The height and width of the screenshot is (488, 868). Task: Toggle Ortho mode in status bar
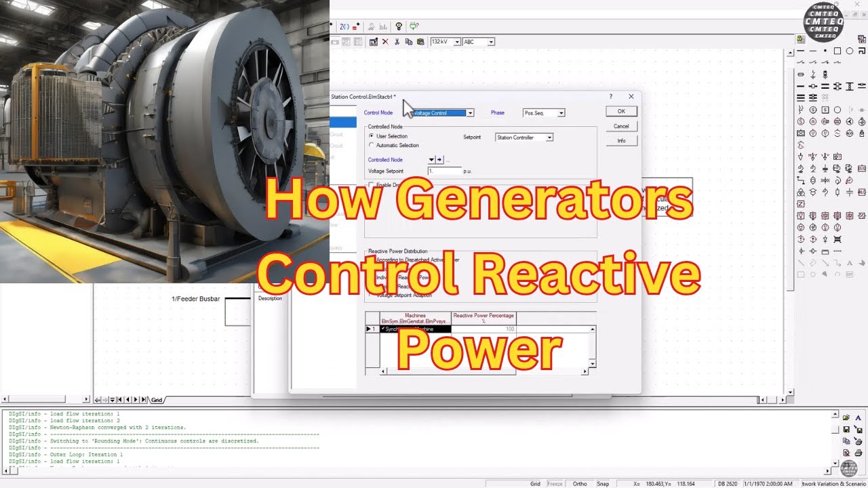coord(580,484)
